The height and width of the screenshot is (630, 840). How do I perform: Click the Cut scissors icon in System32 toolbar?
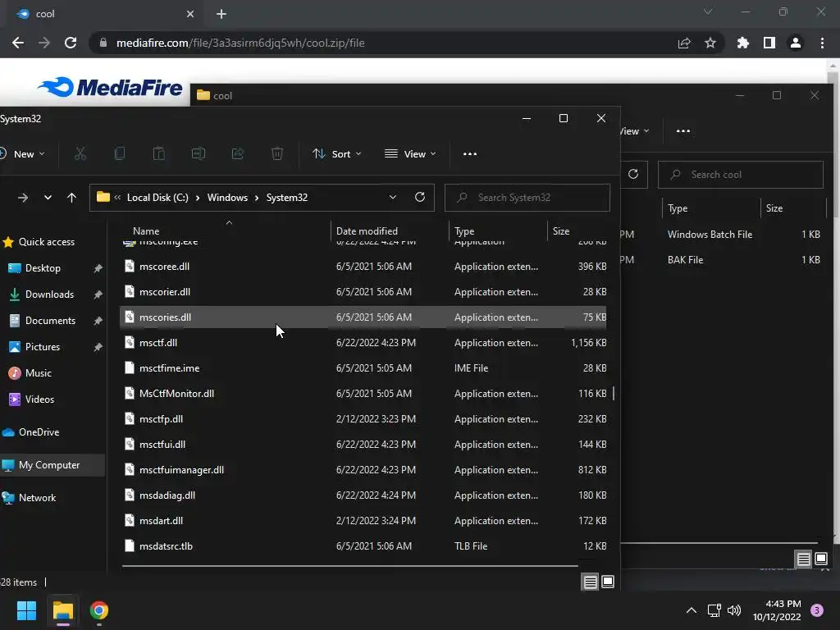80,153
